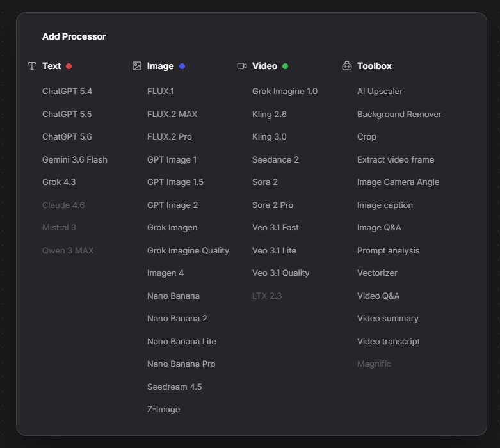Image resolution: width=500 pixels, height=448 pixels.
Task: Select Nano Banana 2 model
Action: (177, 318)
